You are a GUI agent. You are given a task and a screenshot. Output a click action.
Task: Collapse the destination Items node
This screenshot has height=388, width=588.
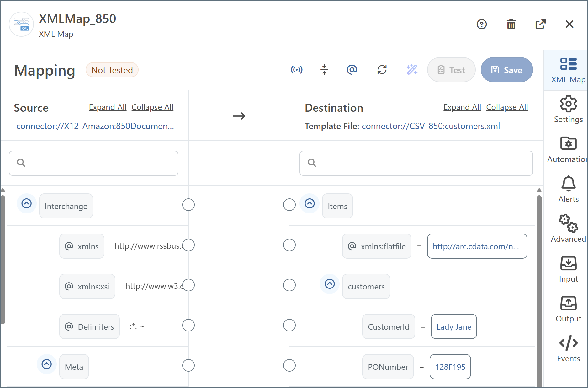pos(310,203)
